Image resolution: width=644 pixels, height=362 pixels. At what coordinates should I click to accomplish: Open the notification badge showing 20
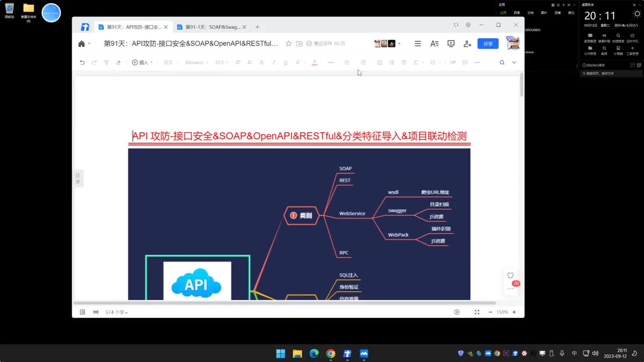point(516,284)
